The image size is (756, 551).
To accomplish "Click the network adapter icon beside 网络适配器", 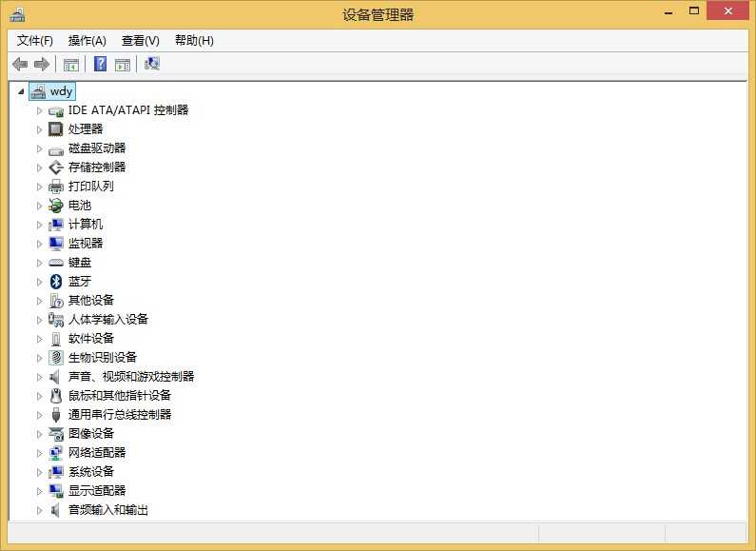I will point(56,453).
